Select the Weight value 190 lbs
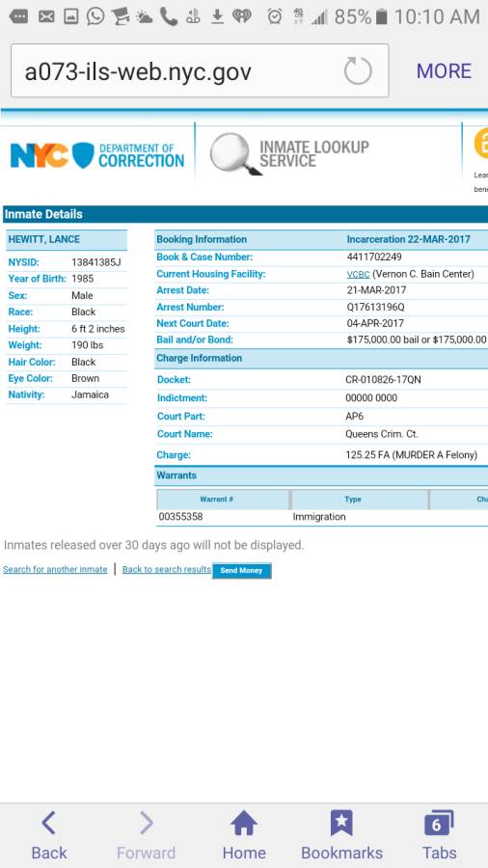488x868 pixels. click(88, 345)
